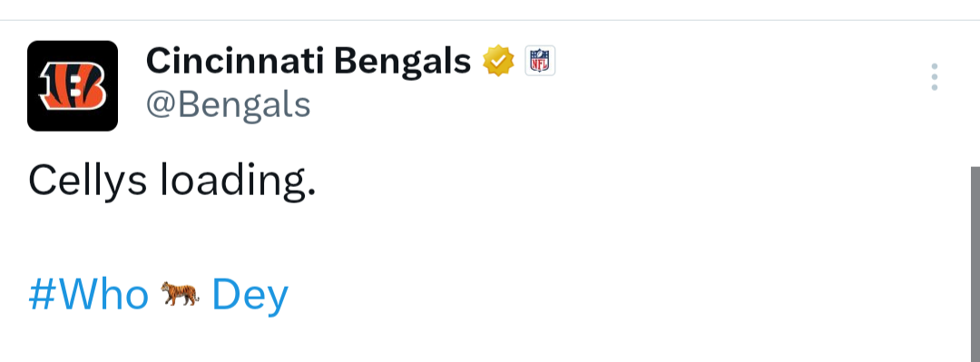The image size is (980, 362).
Task: Open the Bengals striped B logo avatar
Action: coord(73,85)
